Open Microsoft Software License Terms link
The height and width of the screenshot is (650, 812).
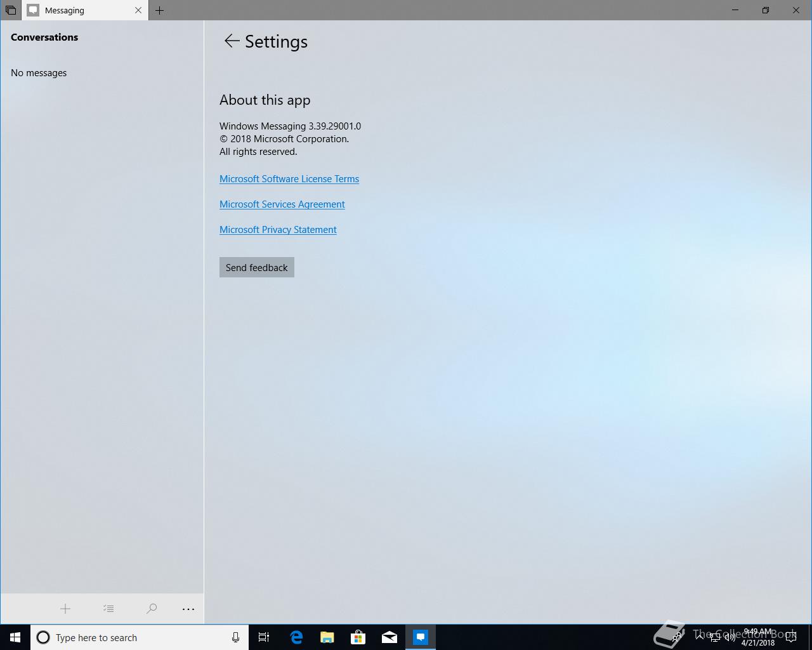[x=289, y=179]
